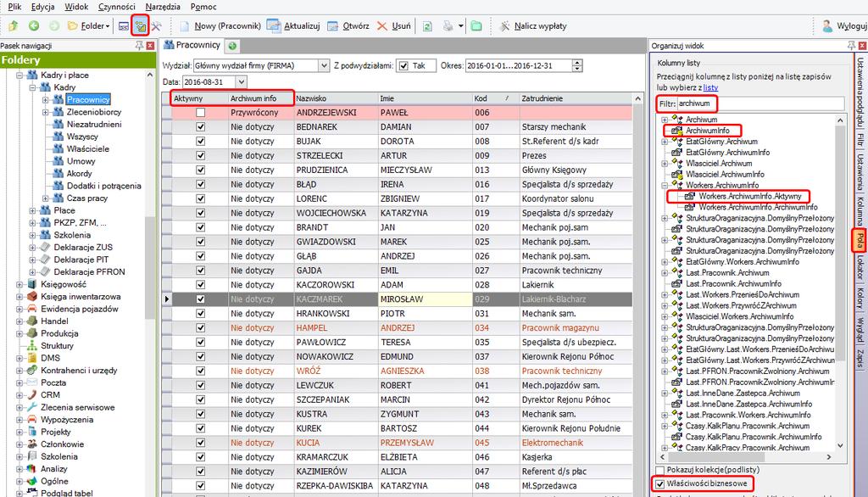Select Zleceniobiorcy in folder tree

pos(93,112)
